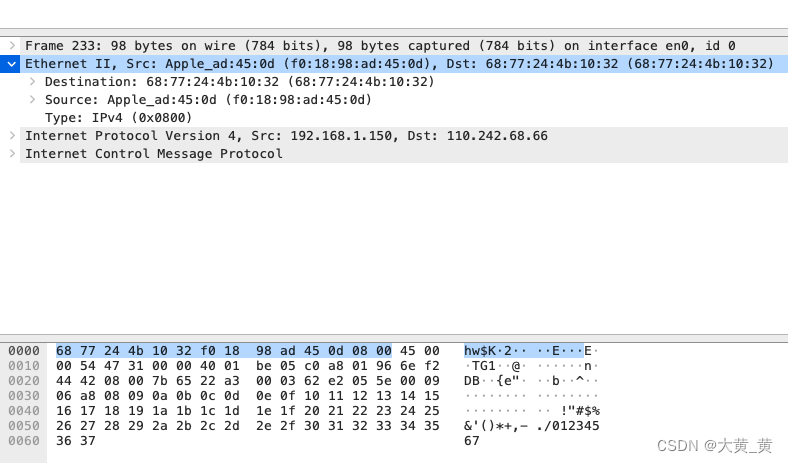Select the Frame 233 summary line
The image size is (788, 463).
[380, 46]
